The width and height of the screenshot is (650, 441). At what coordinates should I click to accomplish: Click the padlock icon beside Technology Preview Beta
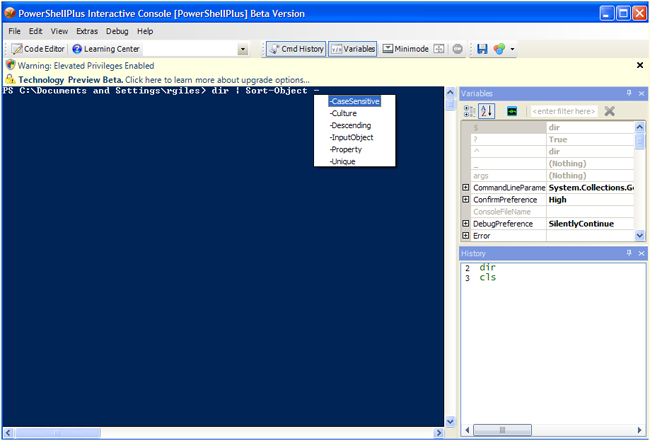pos(10,79)
